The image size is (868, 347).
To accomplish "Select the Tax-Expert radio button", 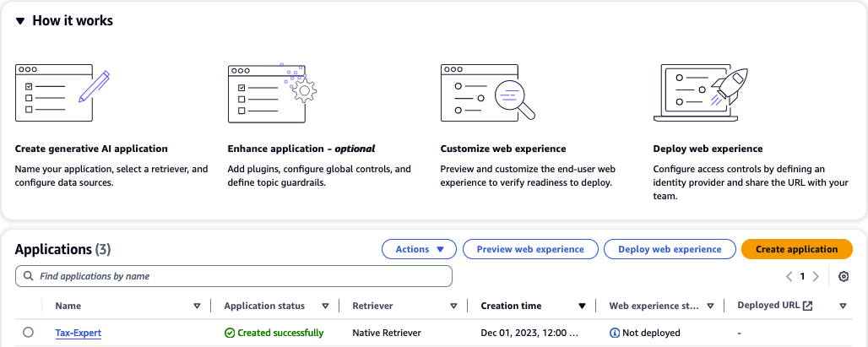I will (x=29, y=333).
